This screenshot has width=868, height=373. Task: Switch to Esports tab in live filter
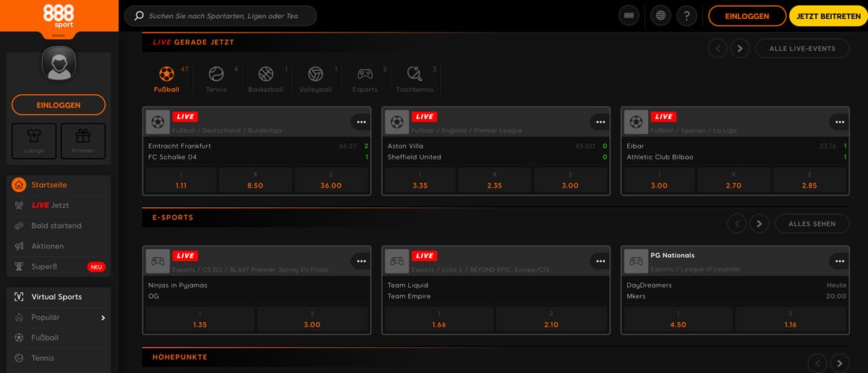[x=365, y=74]
